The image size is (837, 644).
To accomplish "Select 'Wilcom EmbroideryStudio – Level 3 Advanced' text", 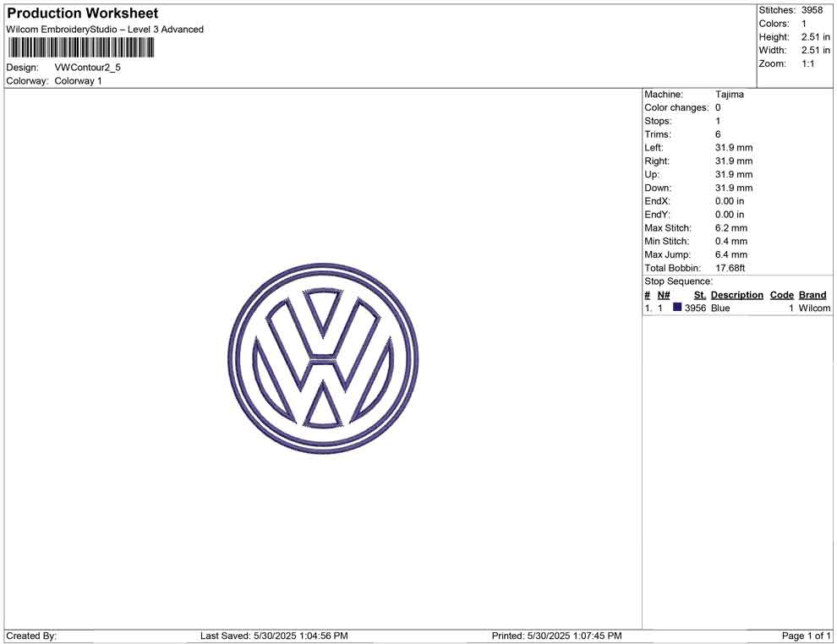I will pyautogui.click(x=105, y=30).
